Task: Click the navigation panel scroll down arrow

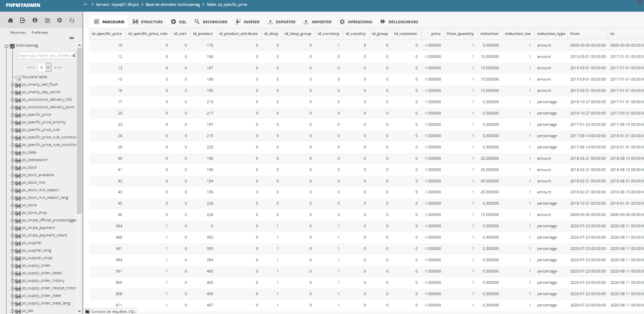Action: pyautogui.click(x=79, y=311)
